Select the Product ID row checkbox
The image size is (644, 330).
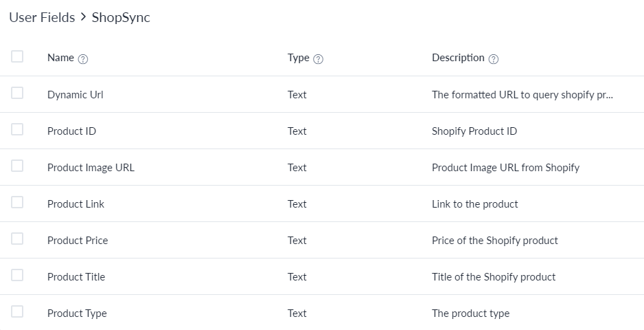[17, 129]
